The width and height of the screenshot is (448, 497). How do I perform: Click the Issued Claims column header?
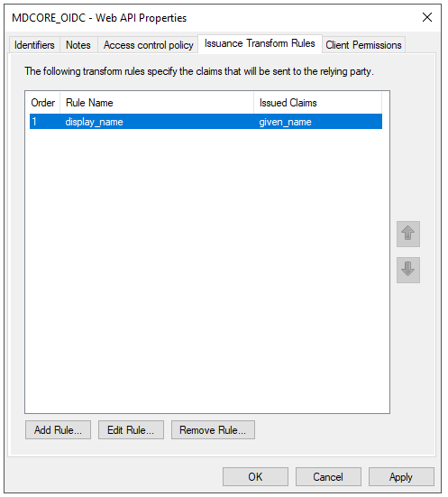point(318,103)
